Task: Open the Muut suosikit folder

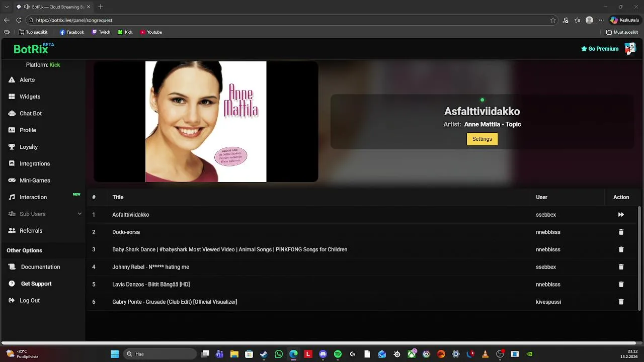Action: click(x=622, y=32)
